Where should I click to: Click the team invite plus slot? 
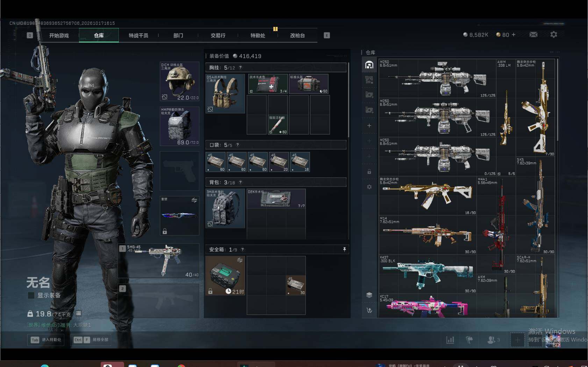(517, 340)
